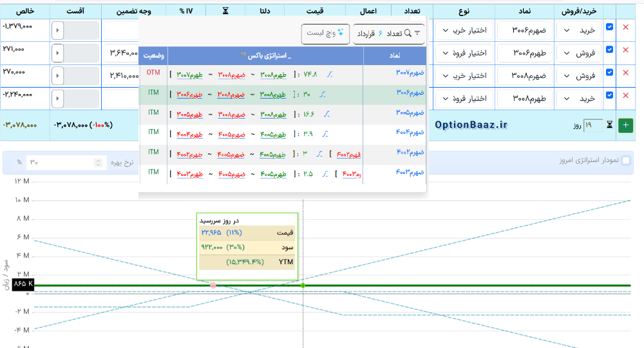The width and height of the screenshot is (644, 348).
Task: Click the نرخ بهره input showing ۳۰
Action: (x=65, y=162)
